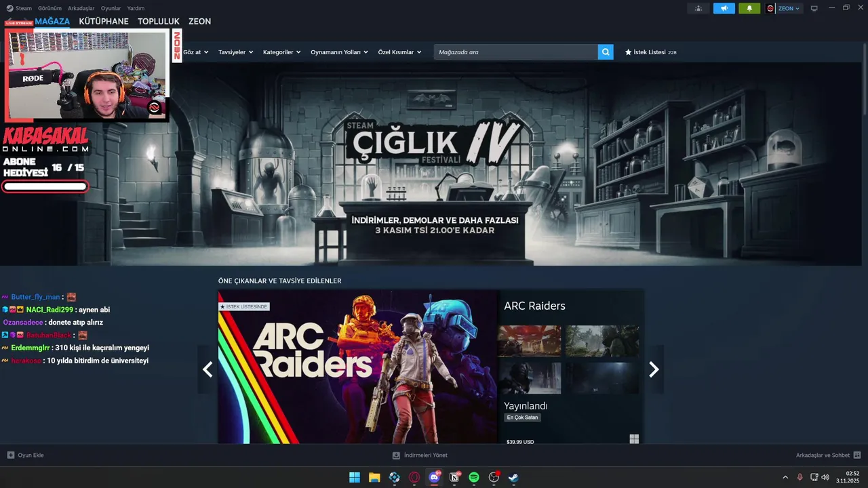The height and width of the screenshot is (488, 868).
Task: Expand the Kategoriler dropdown
Action: coord(282,52)
